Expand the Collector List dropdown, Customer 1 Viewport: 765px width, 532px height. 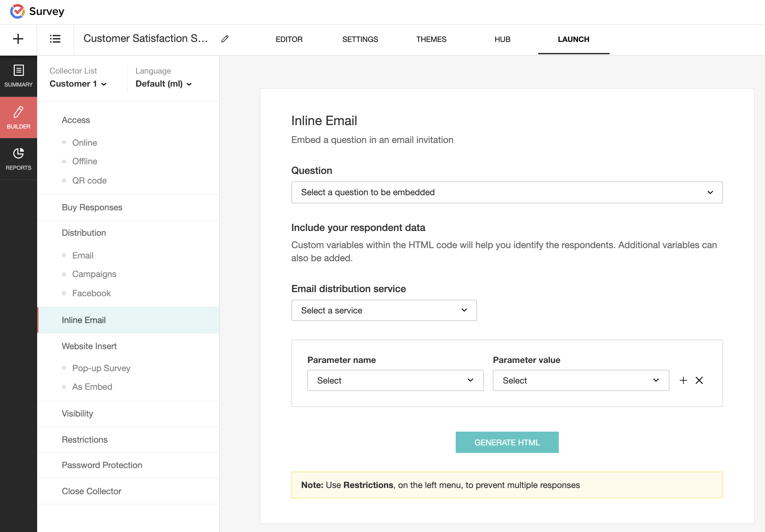(x=78, y=84)
